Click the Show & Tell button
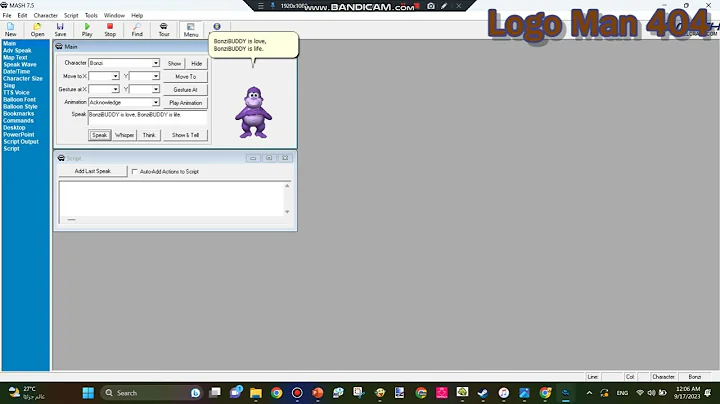 click(186, 135)
